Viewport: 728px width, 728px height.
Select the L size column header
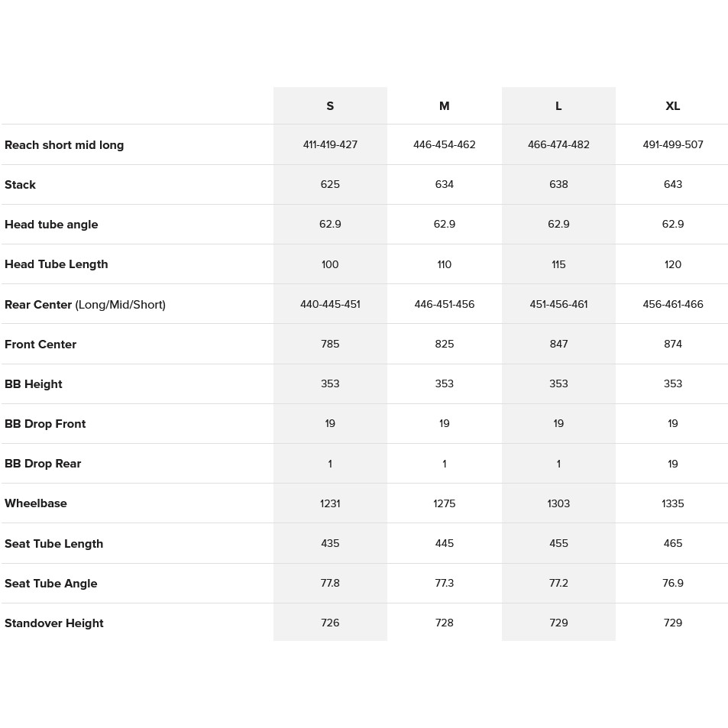(x=558, y=106)
